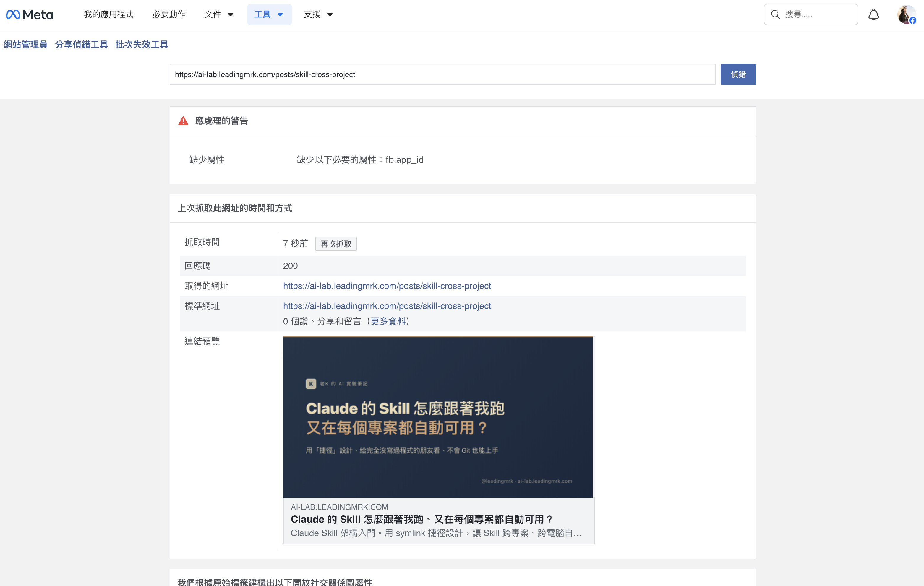Click the search magnifier icon
This screenshot has width=924, height=586.
point(776,14)
